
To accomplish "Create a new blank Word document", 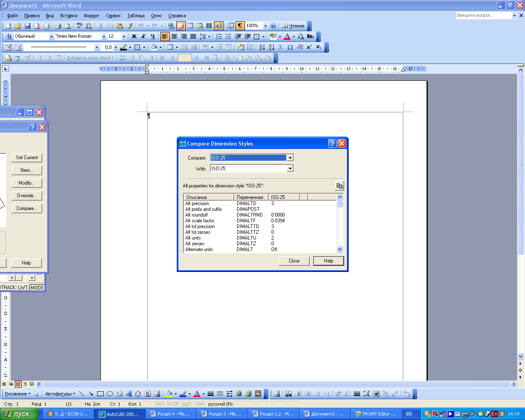I will [x=8, y=26].
